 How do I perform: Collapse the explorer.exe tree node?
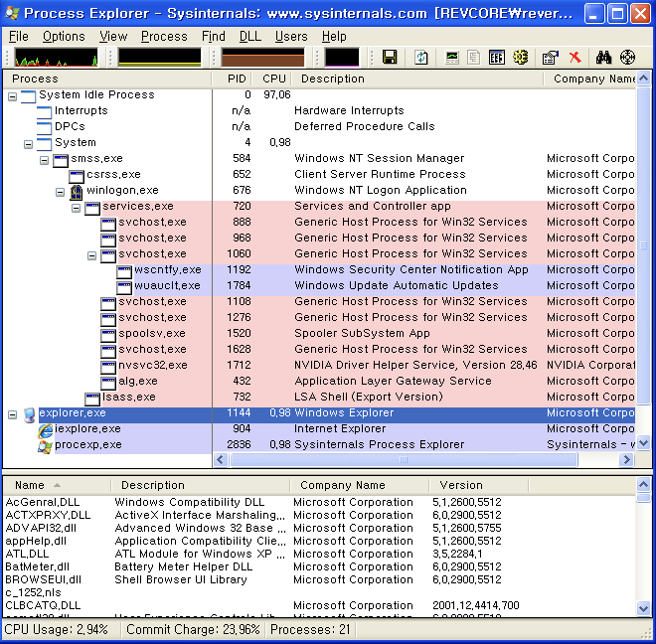[13, 415]
